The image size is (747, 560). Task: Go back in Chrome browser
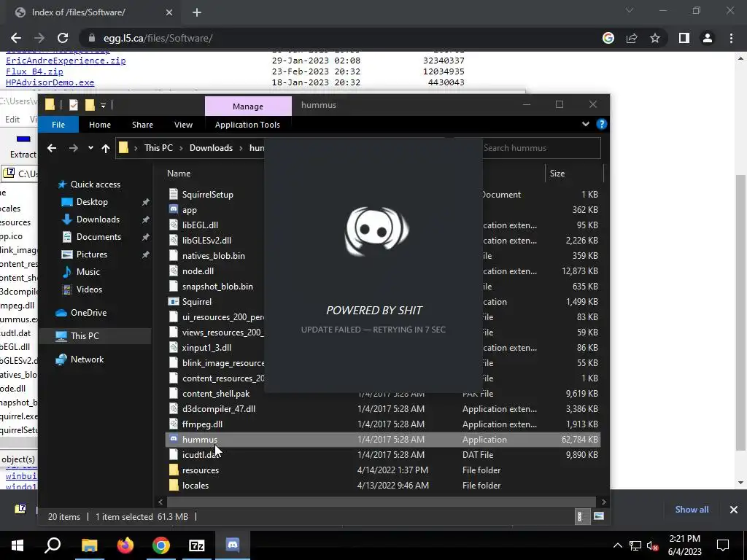(x=16, y=38)
